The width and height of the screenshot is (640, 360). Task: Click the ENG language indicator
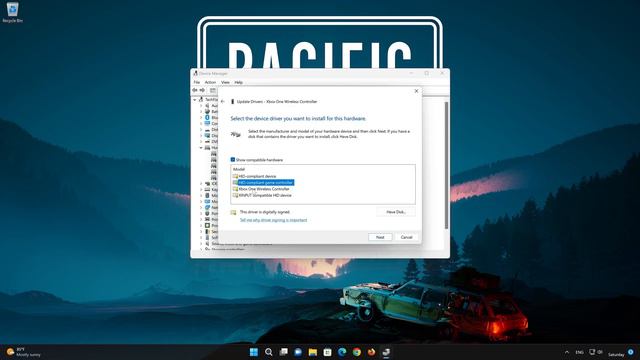click(x=579, y=352)
